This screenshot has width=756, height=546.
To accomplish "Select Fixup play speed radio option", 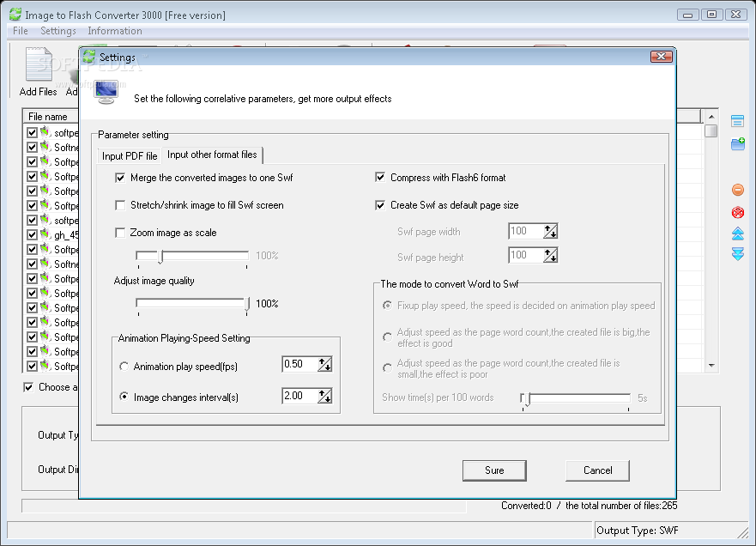I will pyautogui.click(x=387, y=306).
